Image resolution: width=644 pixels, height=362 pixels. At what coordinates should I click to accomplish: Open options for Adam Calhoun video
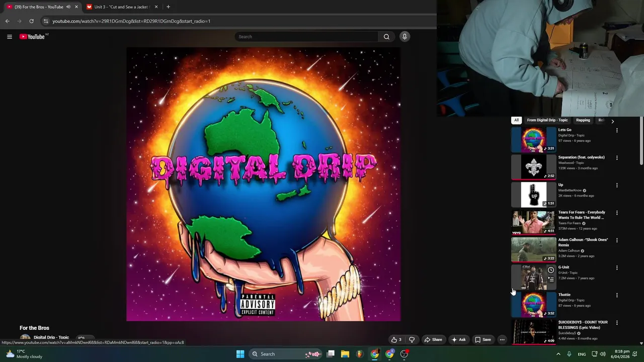617,240
